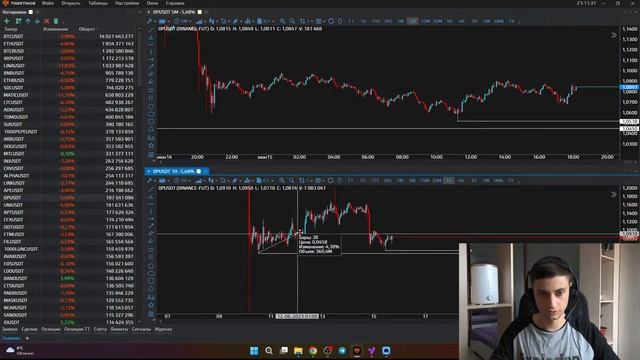Screen dimensions: 640x360
Task: Open the Справка menu
Action: coord(175,3)
